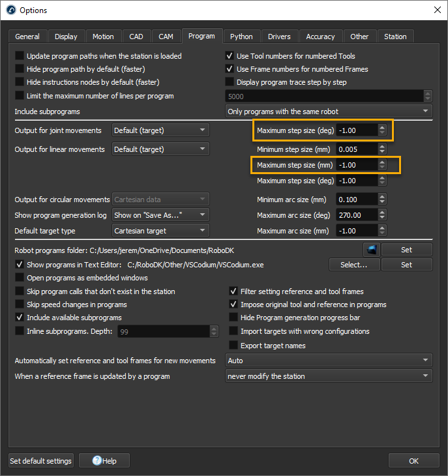Open Default target type dropdown
Image resolution: width=448 pixels, height=476 pixels.
160,231
